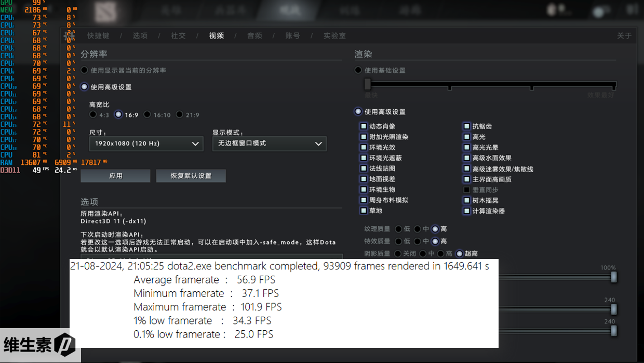Click the 关于 link
Image resolution: width=644 pixels, height=363 pixels.
coord(624,36)
